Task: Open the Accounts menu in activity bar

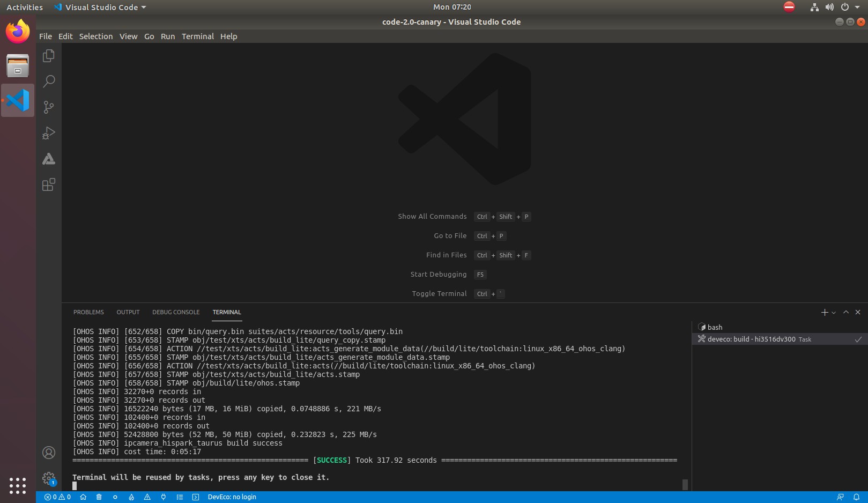Action: (49, 453)
